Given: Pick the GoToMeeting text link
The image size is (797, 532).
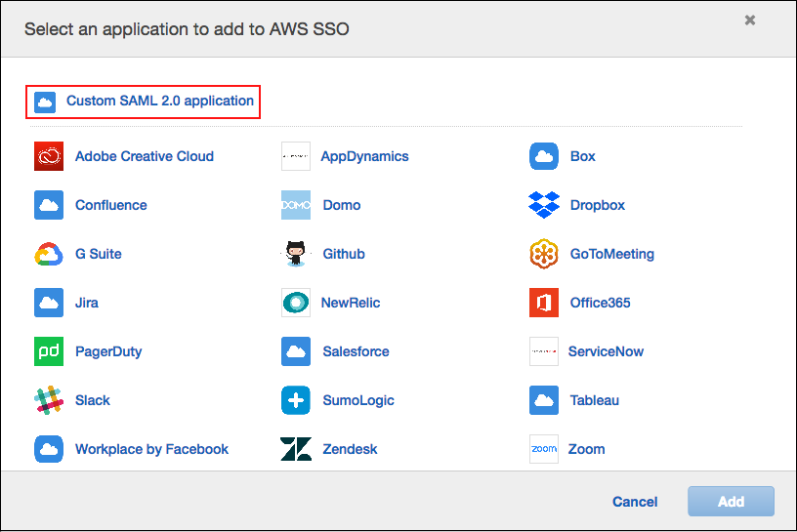Looking at the screenshot, I should click(x=612, y=254).
